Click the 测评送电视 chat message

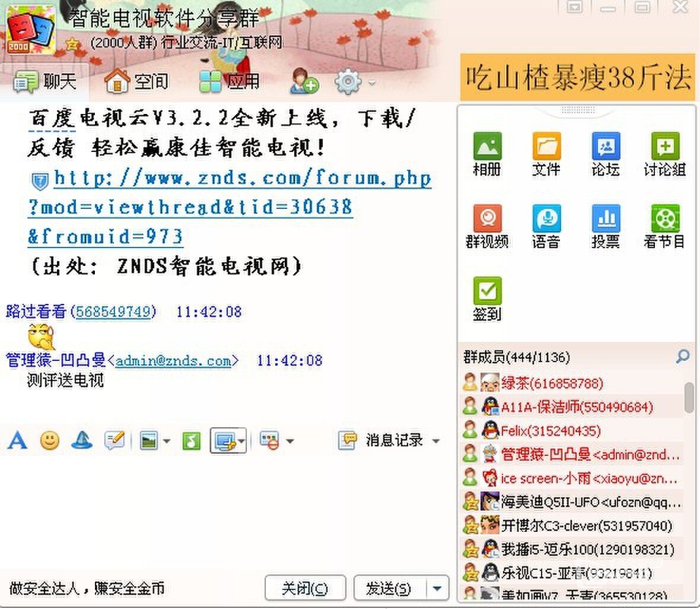pos(66,380)
